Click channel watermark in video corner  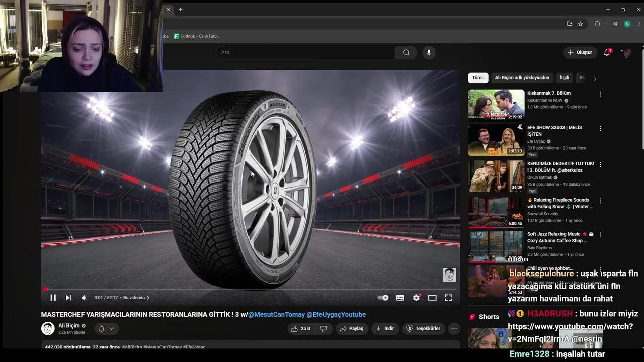(449, 275)
